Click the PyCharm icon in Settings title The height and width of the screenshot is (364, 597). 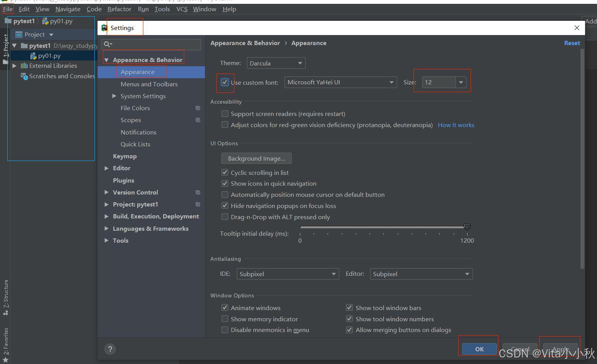(104, 28)
